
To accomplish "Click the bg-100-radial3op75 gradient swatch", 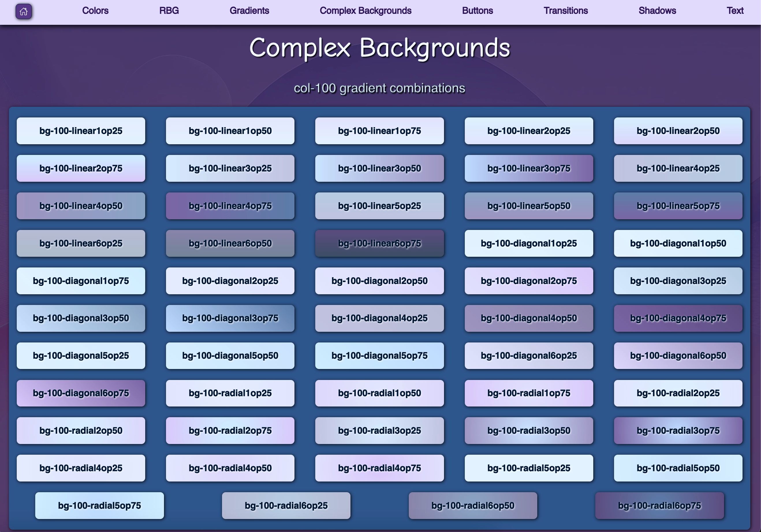I will click(x=678, y=431).
